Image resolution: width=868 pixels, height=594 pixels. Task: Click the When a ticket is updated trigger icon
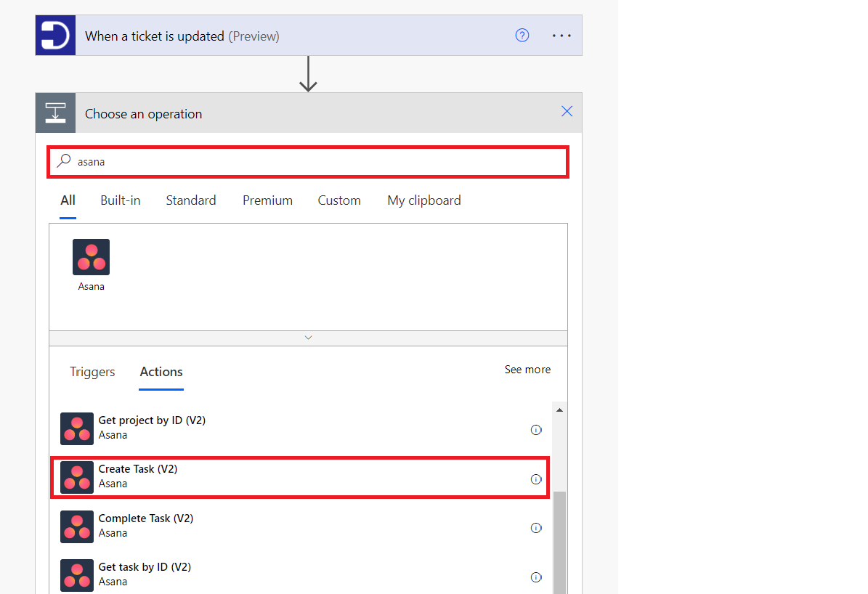click(55, 35)
